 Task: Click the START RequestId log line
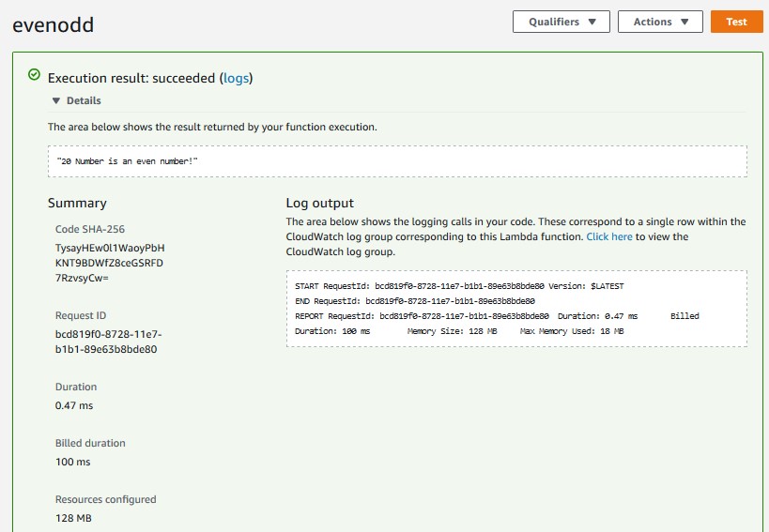point(459,286)
